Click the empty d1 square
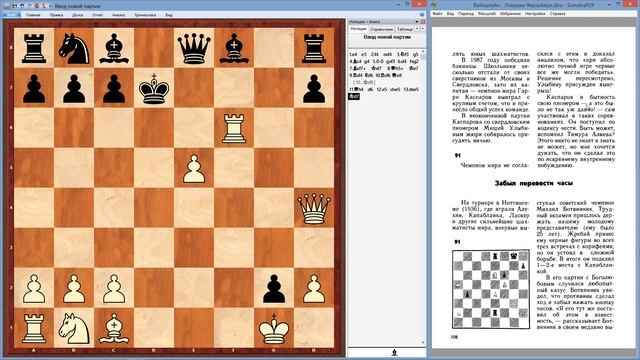 point(154,328)
